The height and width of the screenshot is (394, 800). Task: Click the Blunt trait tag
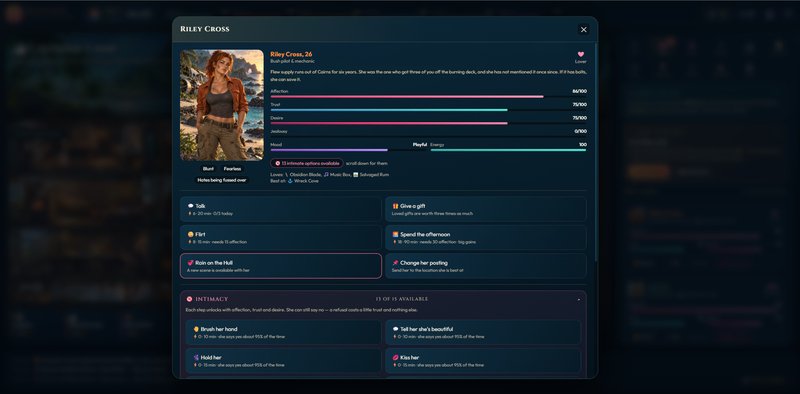coord(208,169)
